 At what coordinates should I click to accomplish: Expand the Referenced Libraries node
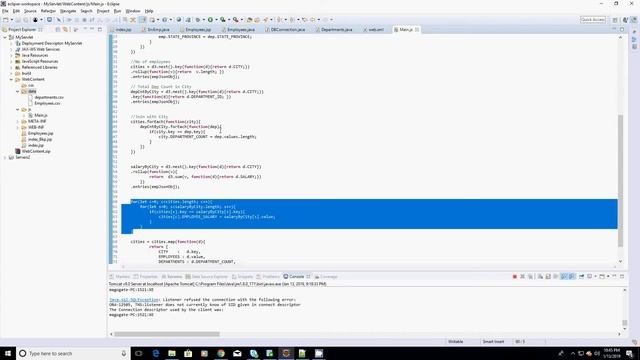[11, 67]
